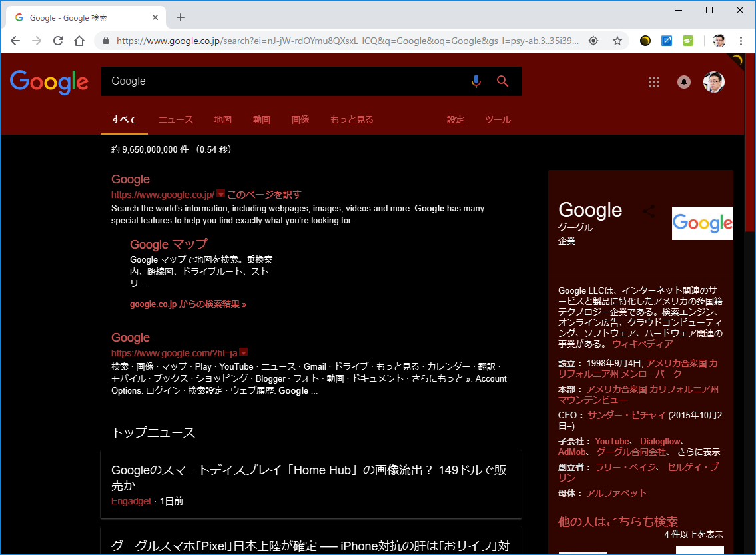
Task: Open the AdMob subsidiary link
Action: [x=571, y=452]
